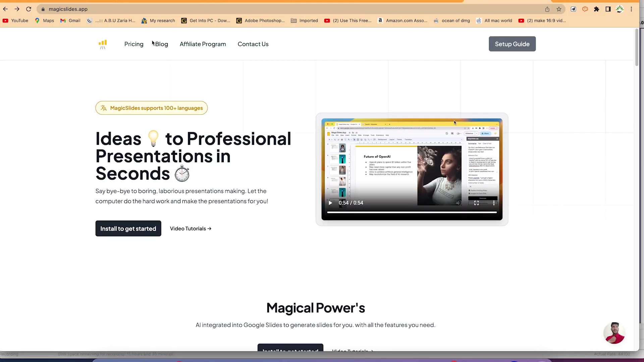Enter fullscreen on the demo video
This screenshot has height=362, width=644.
pyautogui.click(x=476, y=203)
